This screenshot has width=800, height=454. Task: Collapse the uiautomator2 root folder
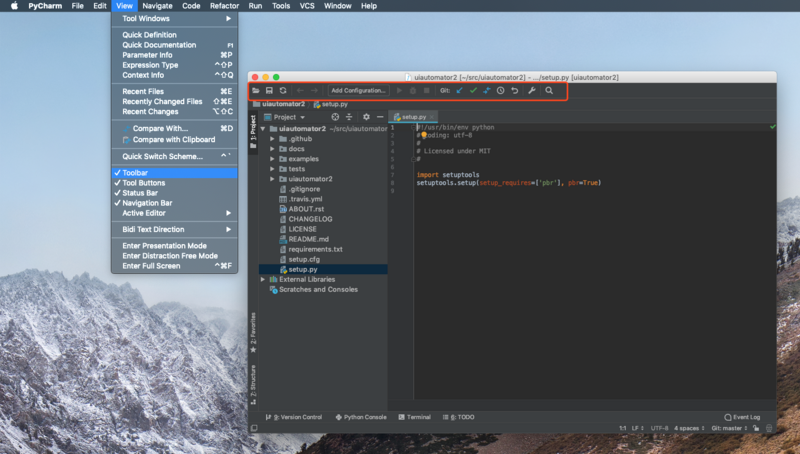(x=263, y=129)
